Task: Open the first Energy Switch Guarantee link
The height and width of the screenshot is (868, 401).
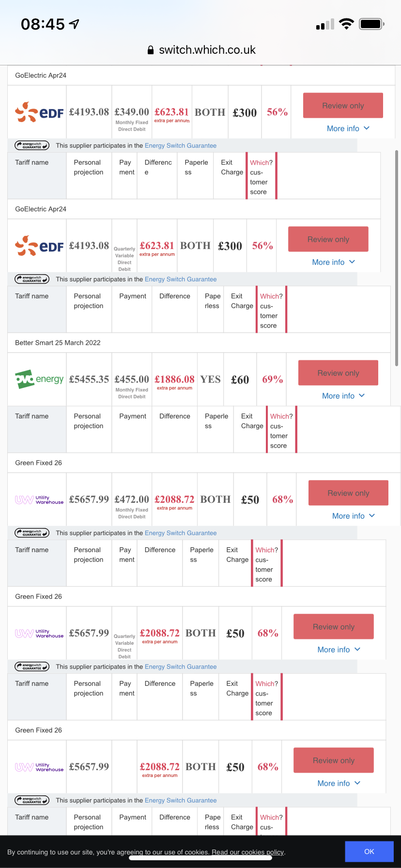Action: tap(181, 145)
